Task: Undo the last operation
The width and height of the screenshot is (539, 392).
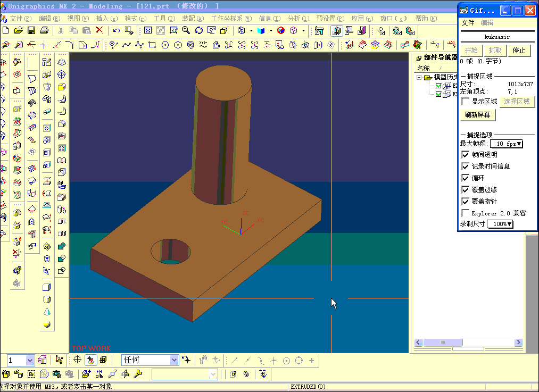Action: [116, 30]
